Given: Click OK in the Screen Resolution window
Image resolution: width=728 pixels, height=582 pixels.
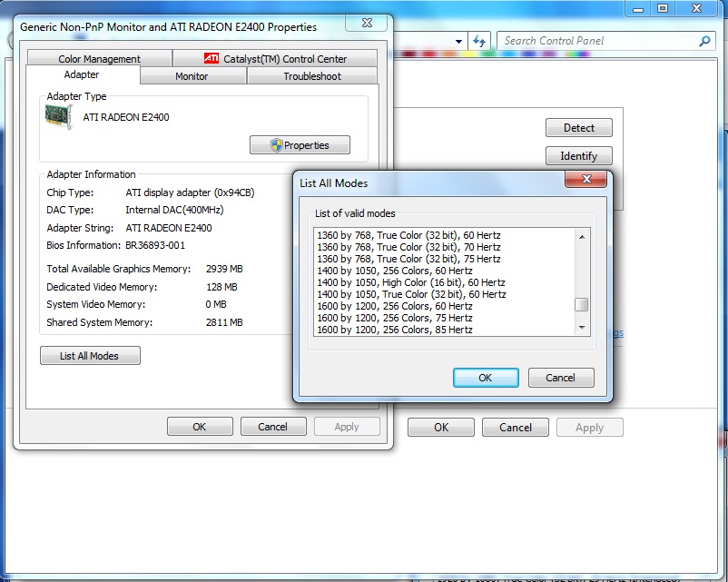Looking at the screenshot, I should coord(441,428).
